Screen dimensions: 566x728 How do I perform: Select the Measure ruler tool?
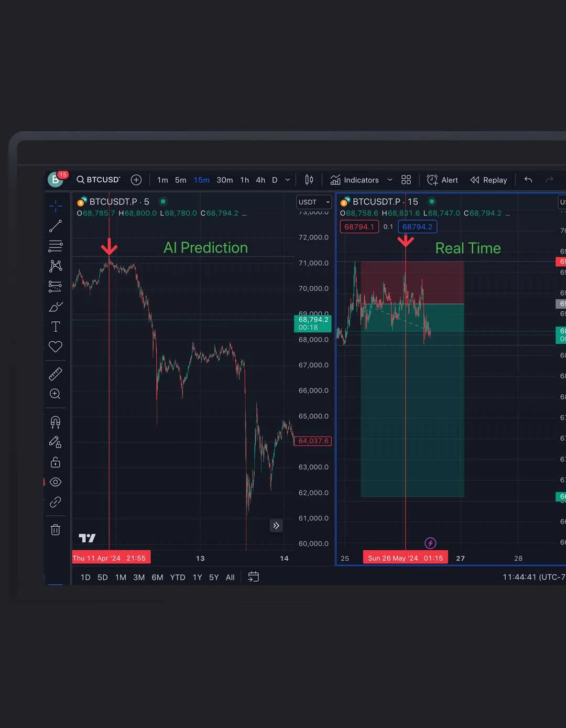[55, 373]
